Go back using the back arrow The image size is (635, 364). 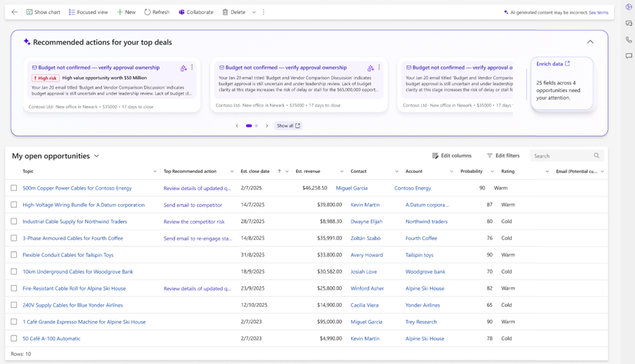[15, 12]
